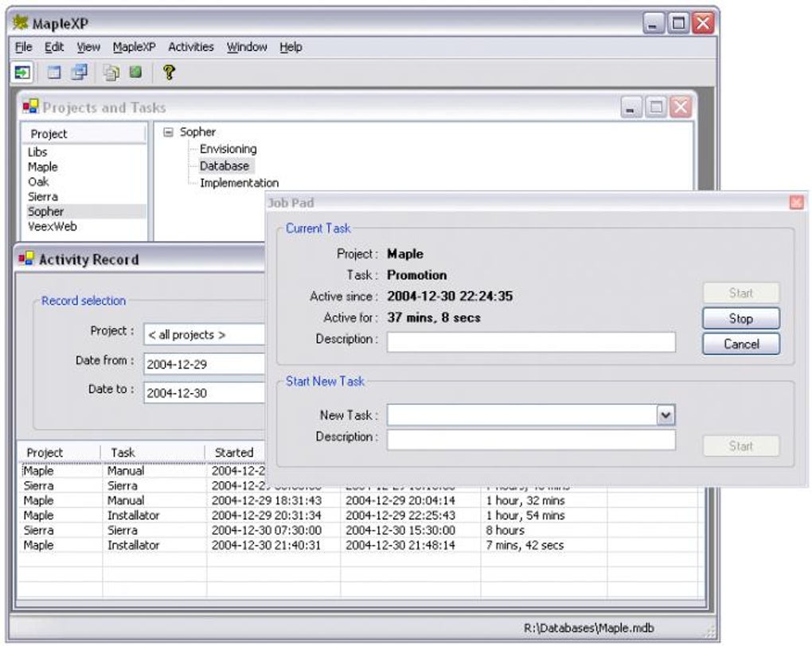Click the Date from field
812x646 pixels.
(204, 364)
